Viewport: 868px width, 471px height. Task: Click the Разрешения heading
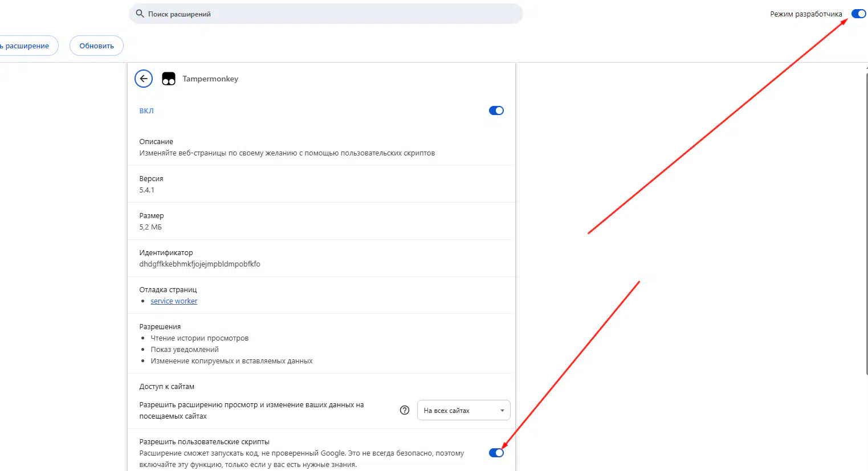pos(160,326)
